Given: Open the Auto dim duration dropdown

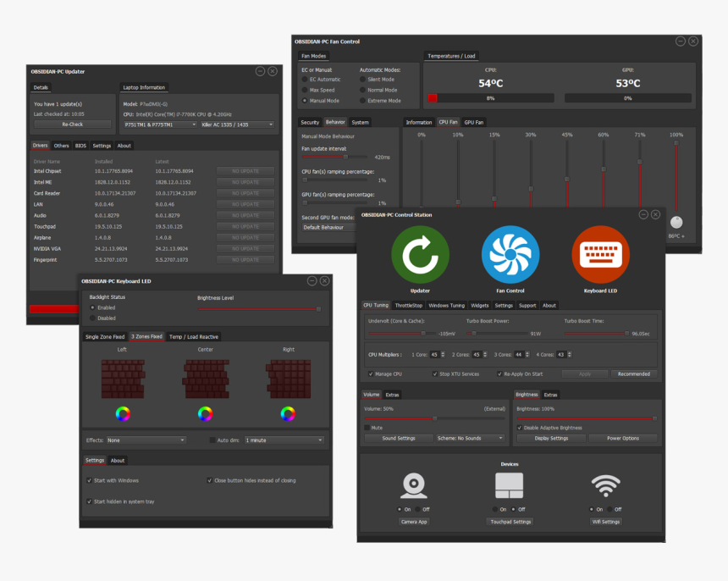Looking at the screenshot, I should click(x=284, y=440).
